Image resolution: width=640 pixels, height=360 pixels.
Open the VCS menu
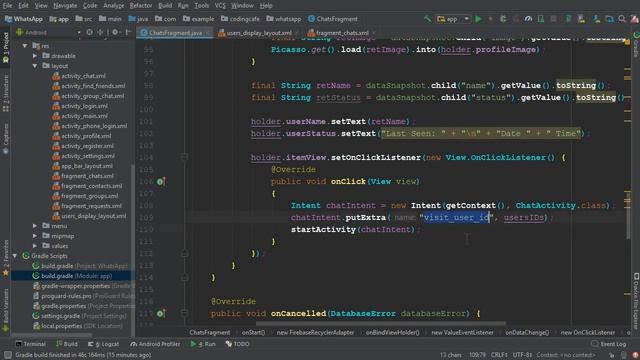click(220, 5)
